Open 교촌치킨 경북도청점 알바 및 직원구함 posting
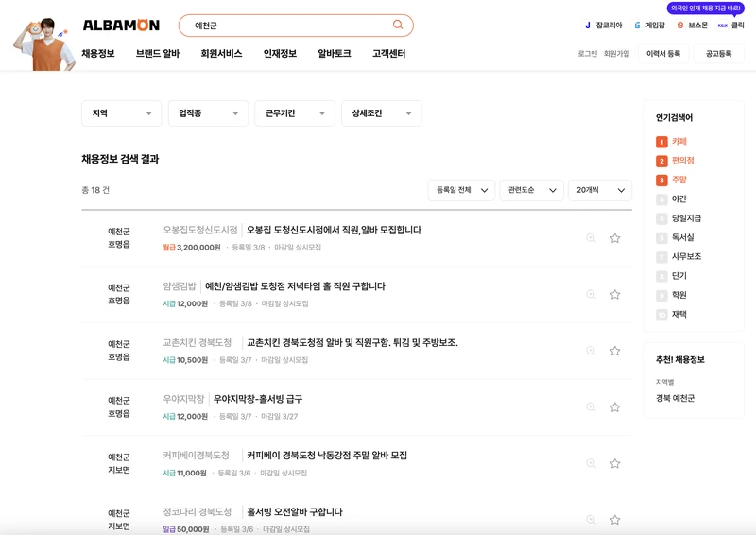 [352, 343]
